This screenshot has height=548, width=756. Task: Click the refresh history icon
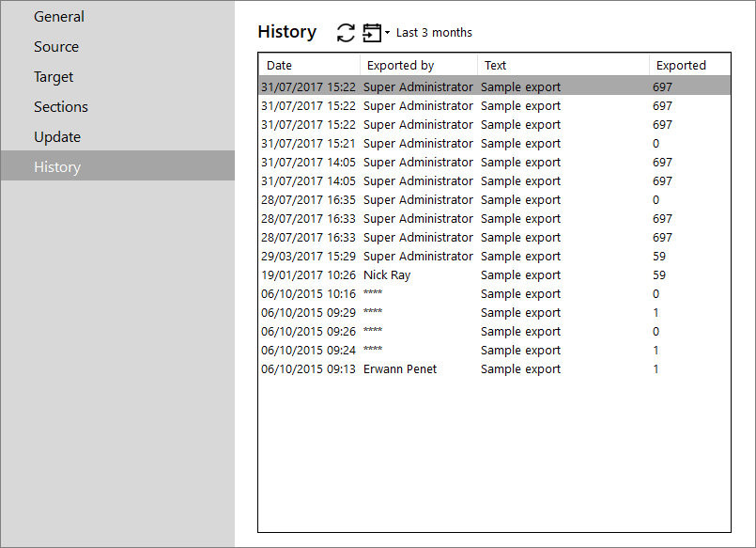click(x=346, y=33)
